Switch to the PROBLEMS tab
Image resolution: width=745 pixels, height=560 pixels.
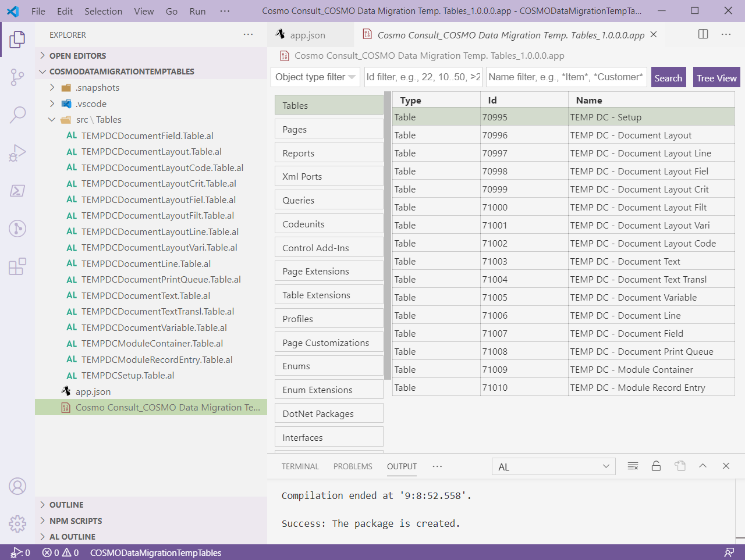(352, 466)
